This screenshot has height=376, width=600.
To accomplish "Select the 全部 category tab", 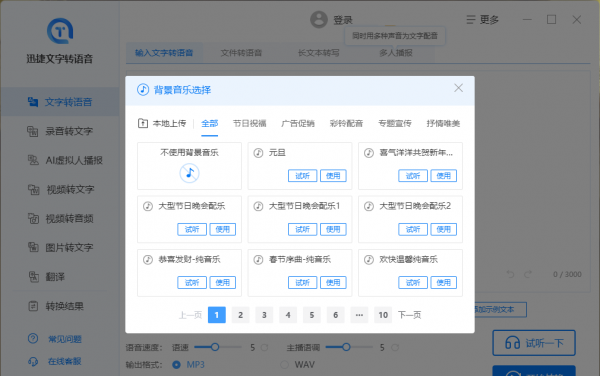I will 209,123.
